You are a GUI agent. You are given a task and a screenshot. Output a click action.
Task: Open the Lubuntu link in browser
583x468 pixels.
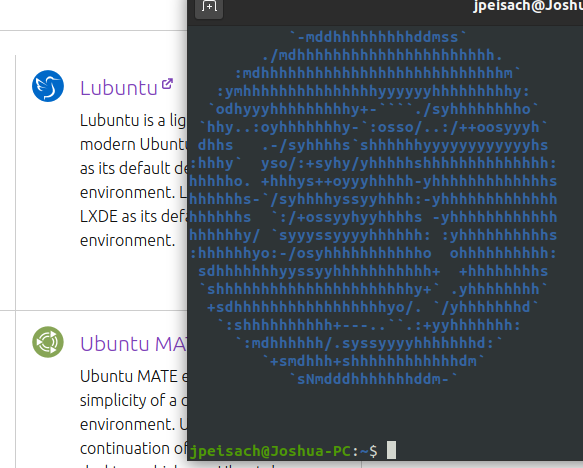click(x=119, y=88)
